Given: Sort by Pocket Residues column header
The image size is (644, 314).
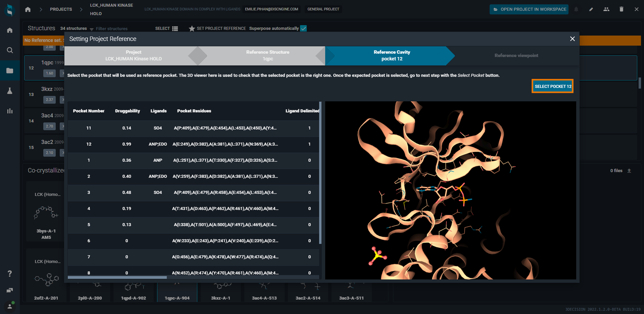Looking at the screenshot, I should 194,111.
